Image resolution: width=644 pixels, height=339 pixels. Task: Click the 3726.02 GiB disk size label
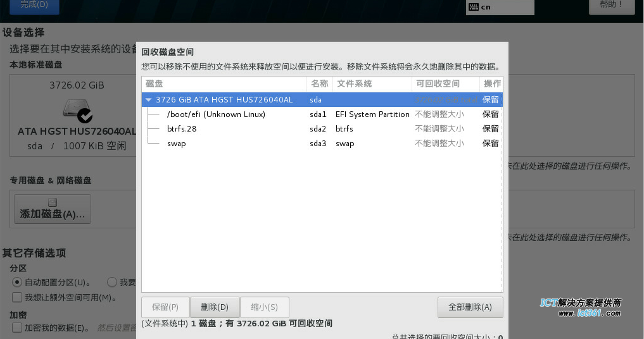(x=77, y=85)
